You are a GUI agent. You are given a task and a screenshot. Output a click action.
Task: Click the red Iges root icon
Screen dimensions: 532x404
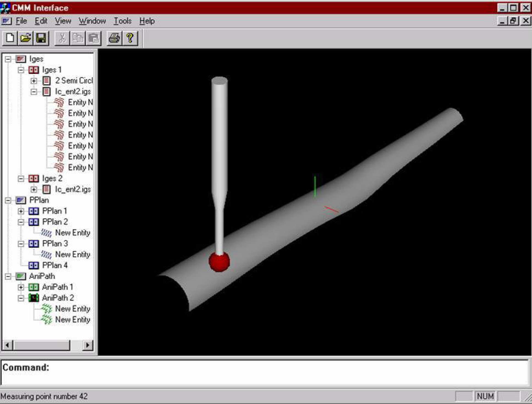(21, 59)
